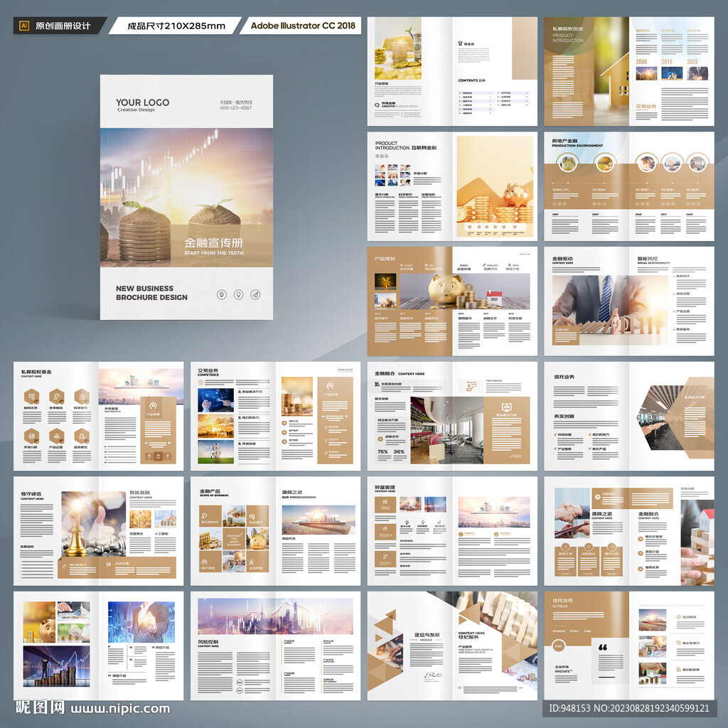Click the 务实创新 heading
The image size is (728, 728).
coord(564,417)
